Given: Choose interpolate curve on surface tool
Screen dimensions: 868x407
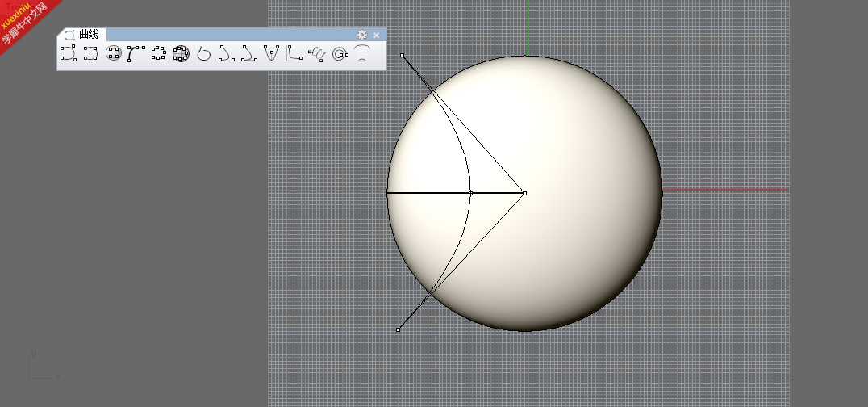Looking at the screenshot, I should click(x=114, y=54).
